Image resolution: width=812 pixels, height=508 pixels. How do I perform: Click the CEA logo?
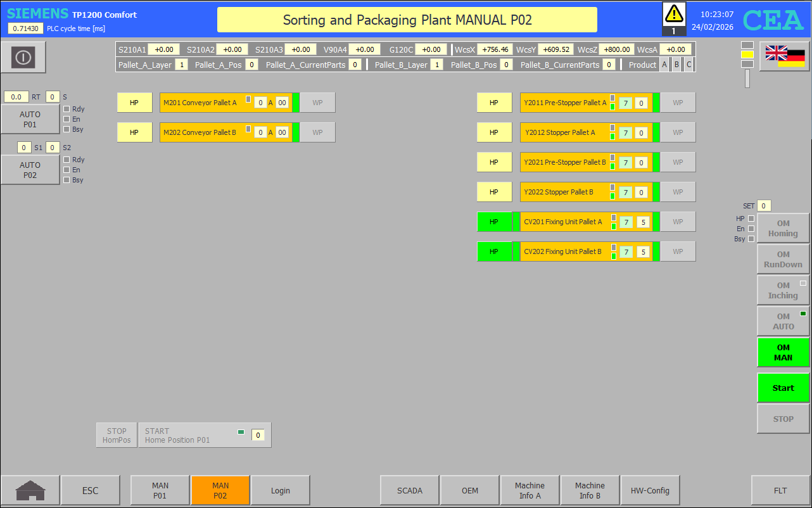coord(773,20)
